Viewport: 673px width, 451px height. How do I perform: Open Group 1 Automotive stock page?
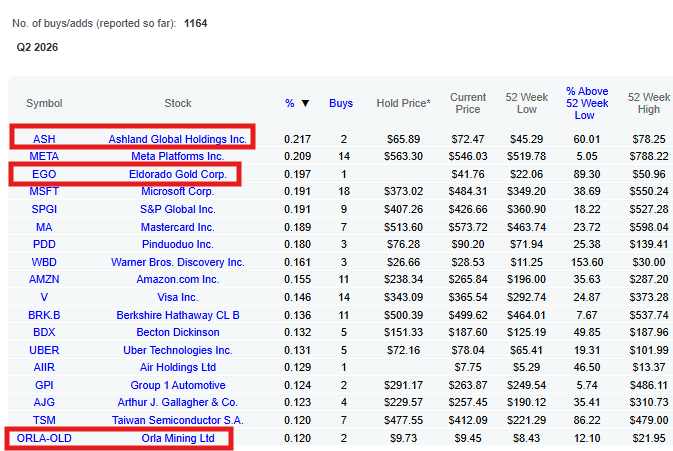[178, 386]
